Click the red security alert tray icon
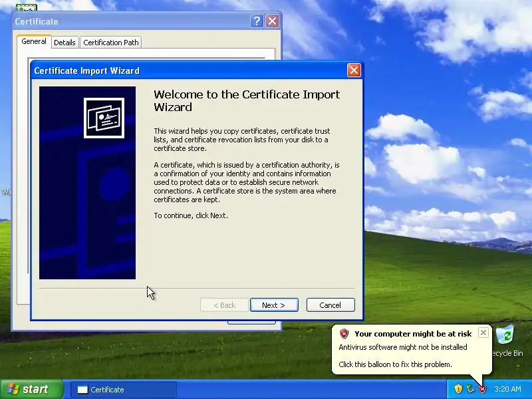This screenshot has height=399, width=532. tap(483, 389)
